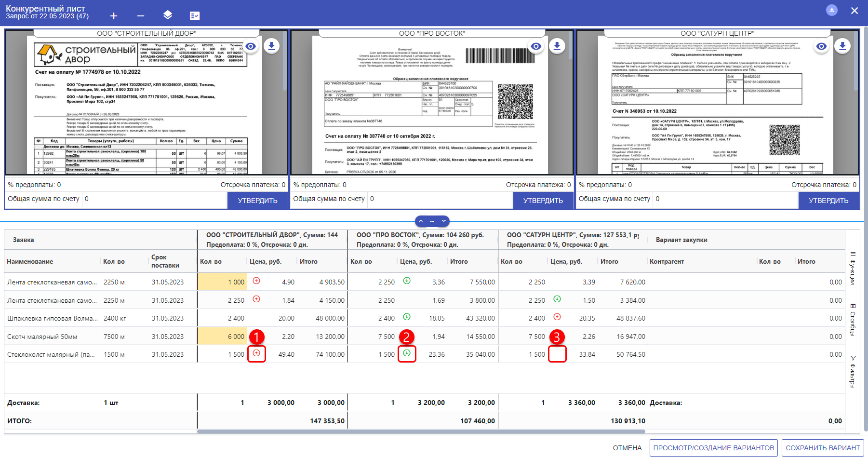Click ОТМЕНА to cancel
Image resolution: width=868 pixels, height=458 pixels.
(x=627, y=448)
